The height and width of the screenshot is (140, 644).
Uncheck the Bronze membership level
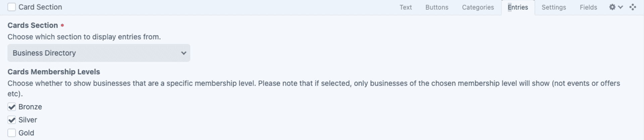12,107
